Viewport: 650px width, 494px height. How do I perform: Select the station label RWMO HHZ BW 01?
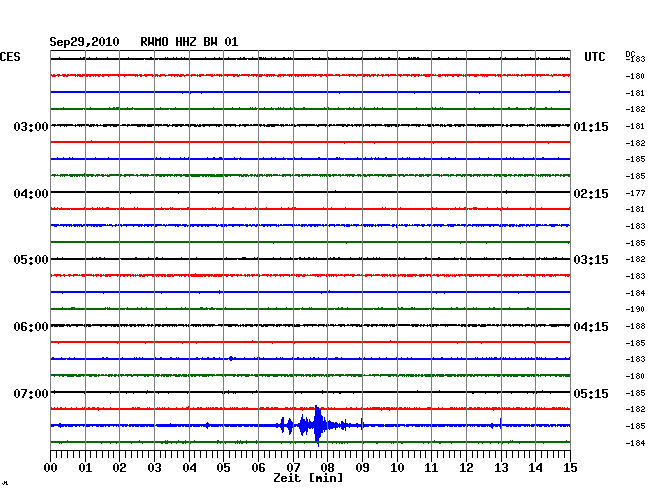click(189, 42)
